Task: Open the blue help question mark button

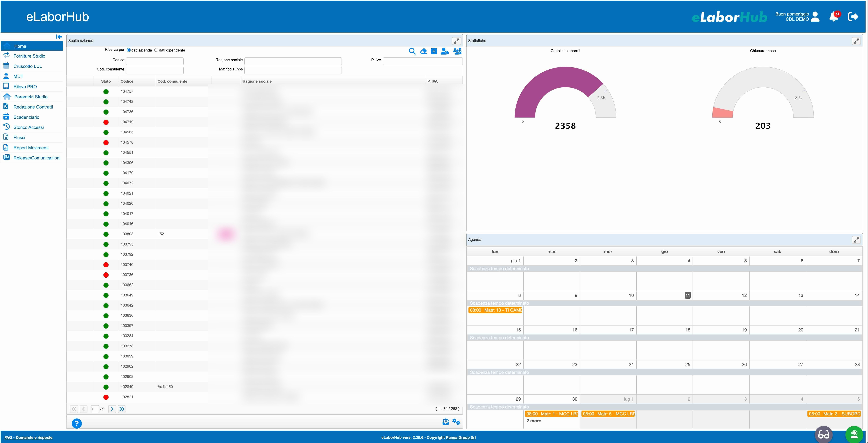Action: coord(77,423)
